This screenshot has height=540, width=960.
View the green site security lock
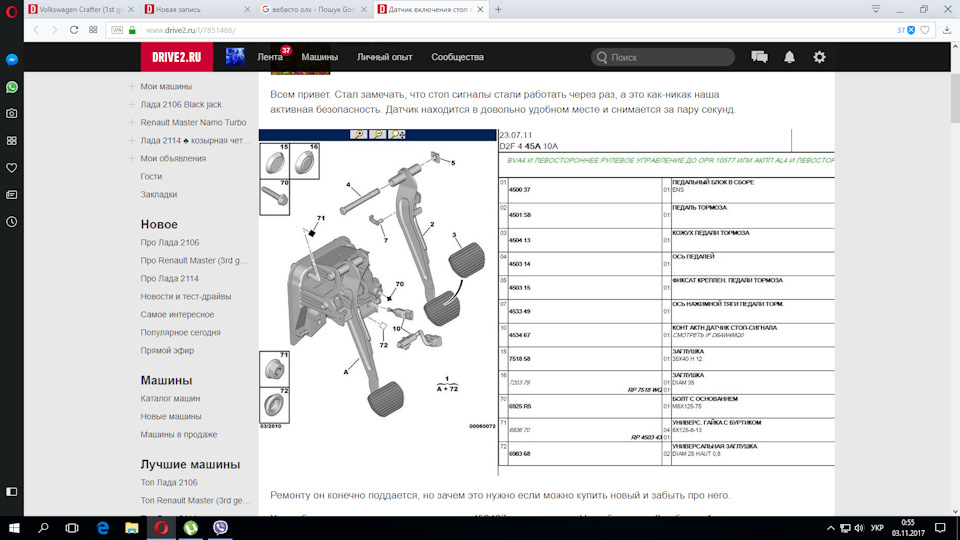[x=132, y=30]
